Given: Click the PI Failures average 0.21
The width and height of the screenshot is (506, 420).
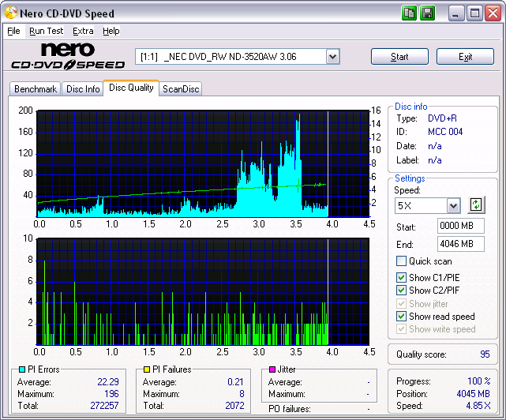Looking at the screenshot, I should 235,382.
